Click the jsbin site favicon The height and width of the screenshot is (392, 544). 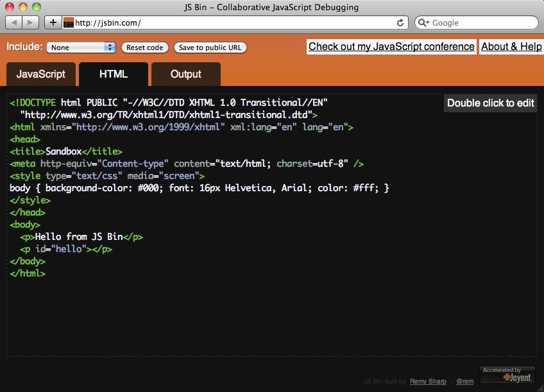tap(69, 23)
